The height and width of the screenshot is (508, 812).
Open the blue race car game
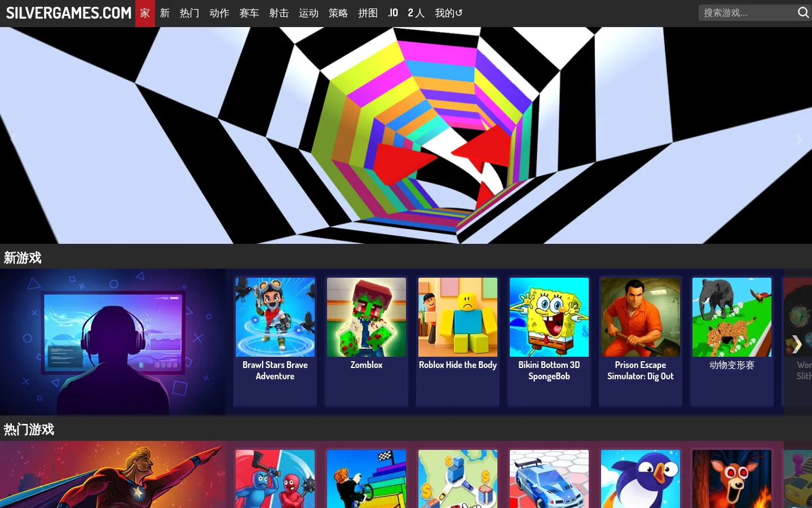coord(549,479)
